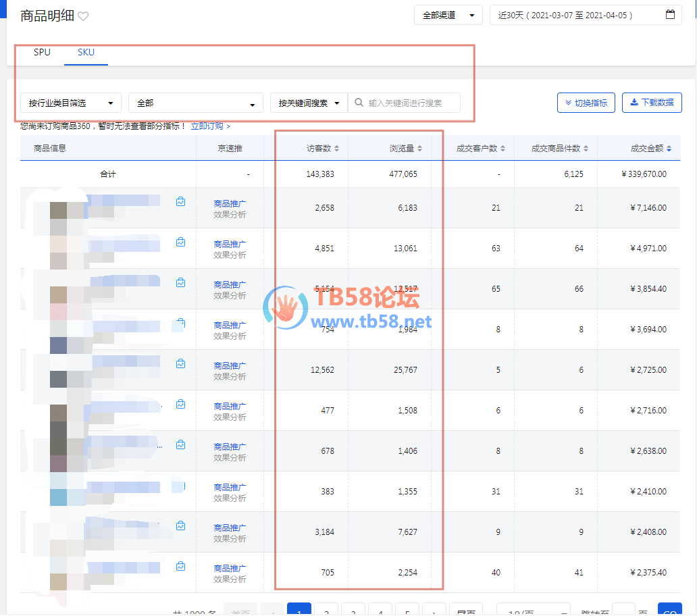
Task: Open trend chart icon for ¥2,725.00 row
Action: tap(180, 363)
